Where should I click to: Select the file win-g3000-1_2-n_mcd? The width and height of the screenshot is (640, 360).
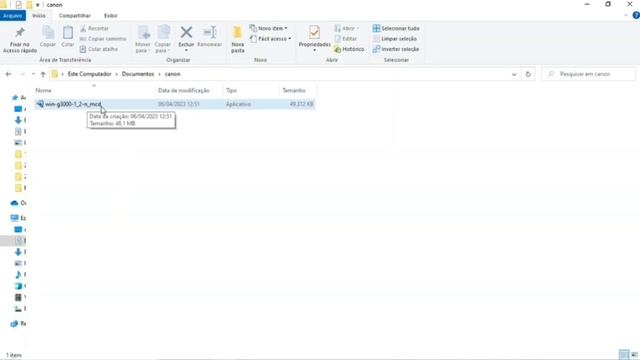73,104
